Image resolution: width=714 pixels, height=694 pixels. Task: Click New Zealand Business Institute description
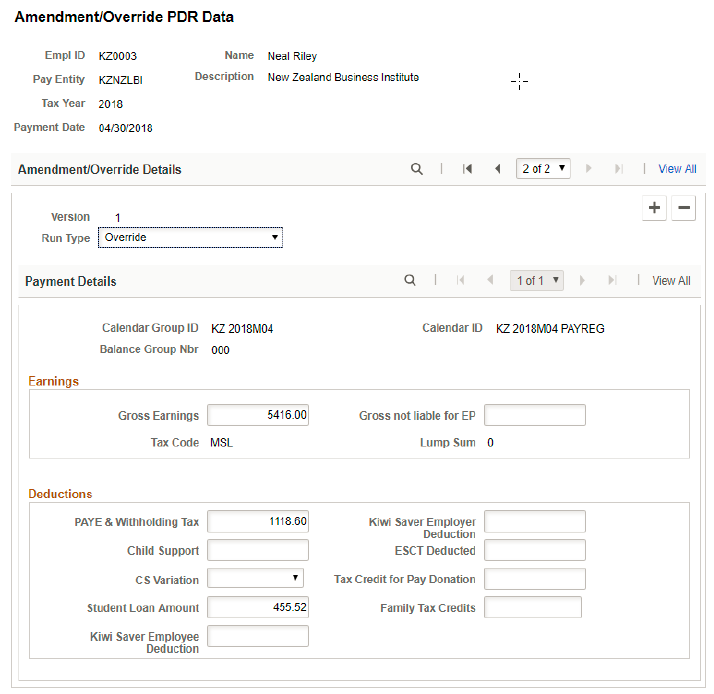tap(343, 77)
